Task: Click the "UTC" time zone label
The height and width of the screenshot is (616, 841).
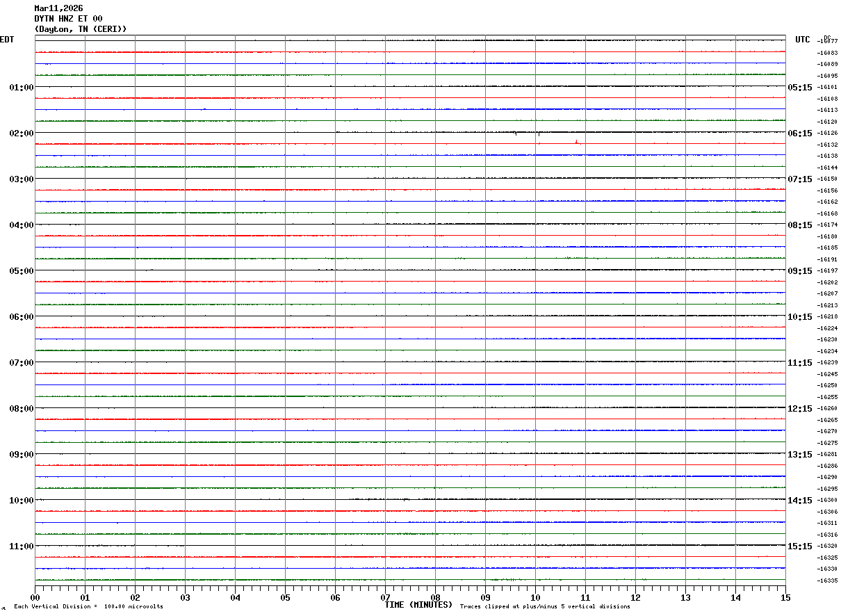Action: (x=803, y=40)
